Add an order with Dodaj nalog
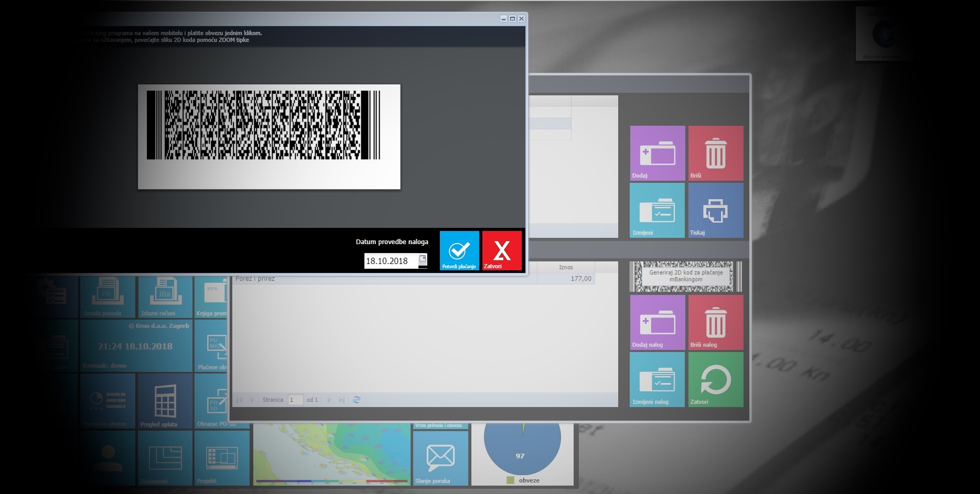This screenshot has width=980, height=494. click(x=658, y=322)
